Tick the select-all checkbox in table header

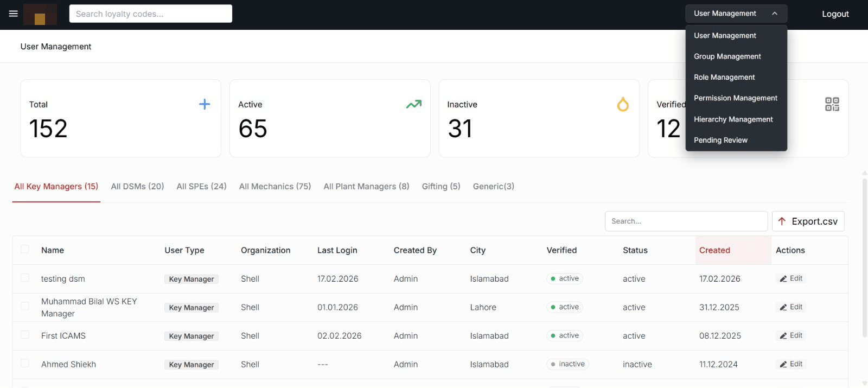coord(25,250)
